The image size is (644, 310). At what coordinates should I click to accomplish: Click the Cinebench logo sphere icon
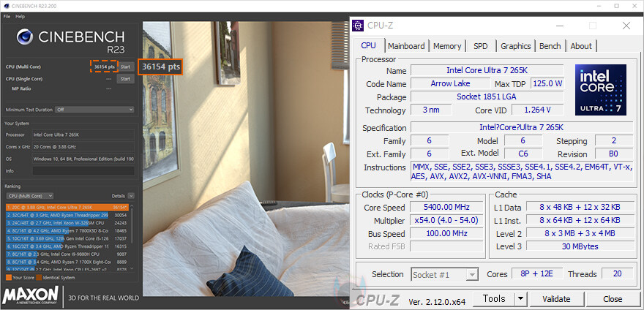[25, 37]
